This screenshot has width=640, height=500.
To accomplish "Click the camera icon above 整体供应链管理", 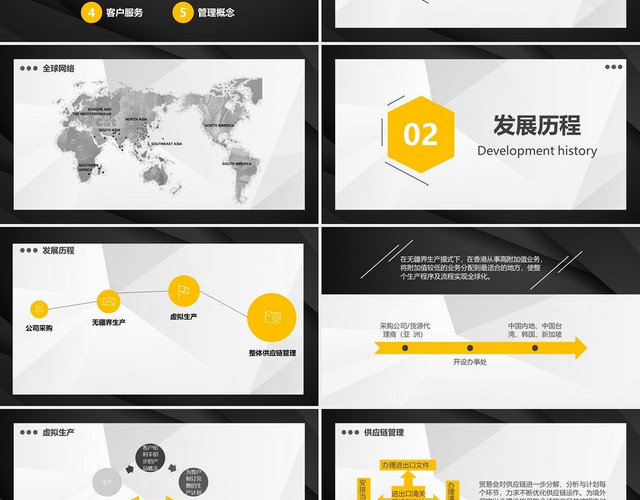I will coord(272,317).
